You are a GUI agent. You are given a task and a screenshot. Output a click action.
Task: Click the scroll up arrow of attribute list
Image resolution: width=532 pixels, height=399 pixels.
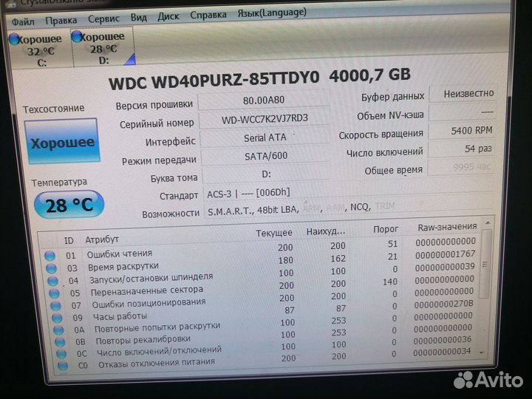(488, 223)
